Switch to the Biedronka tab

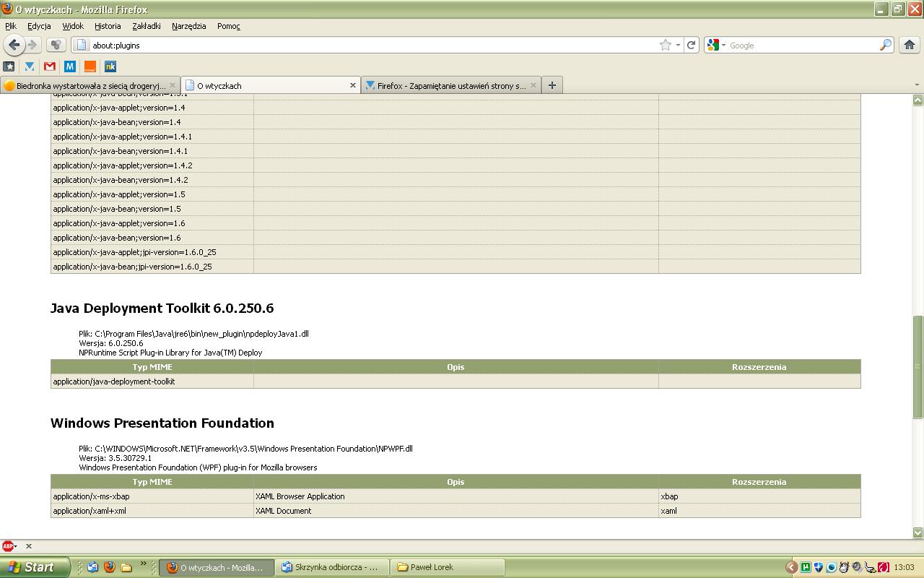point(90,85)
